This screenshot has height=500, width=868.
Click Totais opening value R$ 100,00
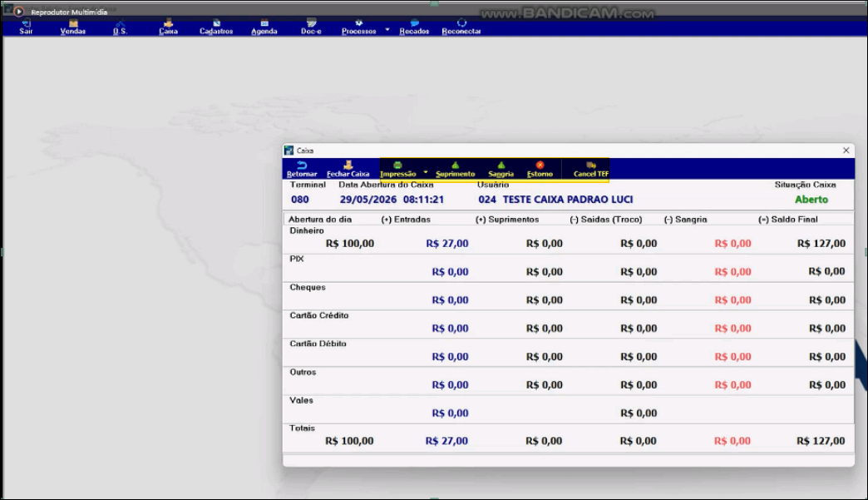(349, 441)
